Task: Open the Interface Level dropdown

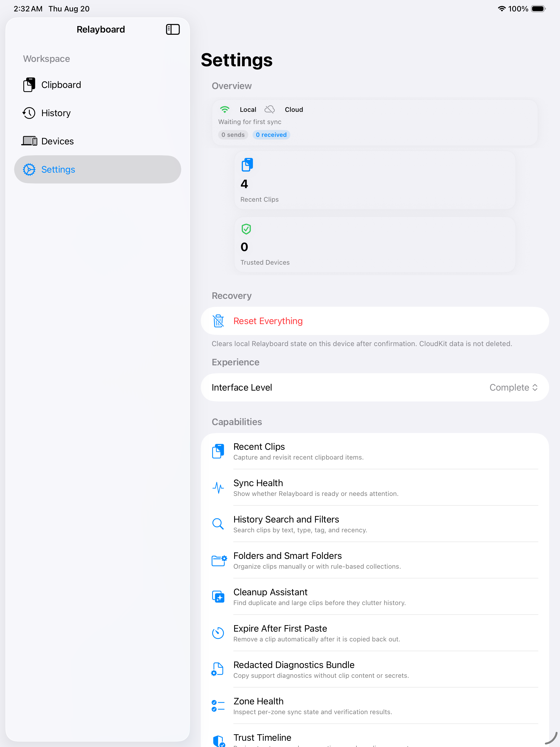Action: click(375, 387)
